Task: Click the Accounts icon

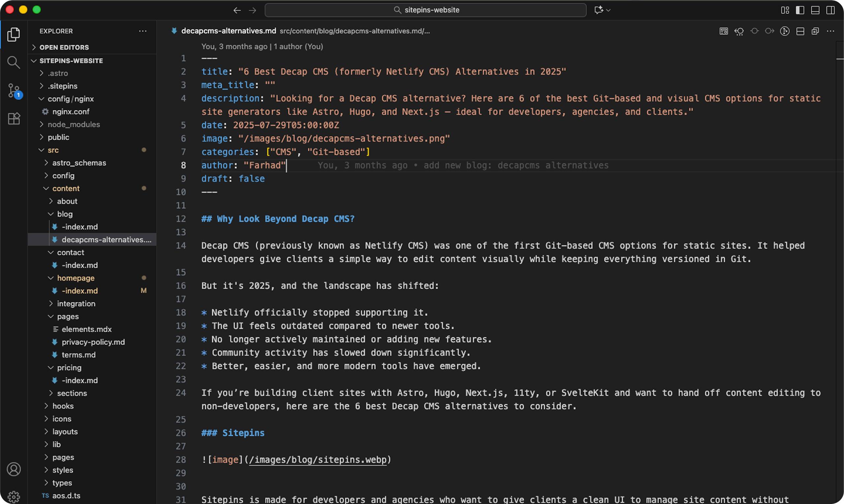Action: coord(14,469)
